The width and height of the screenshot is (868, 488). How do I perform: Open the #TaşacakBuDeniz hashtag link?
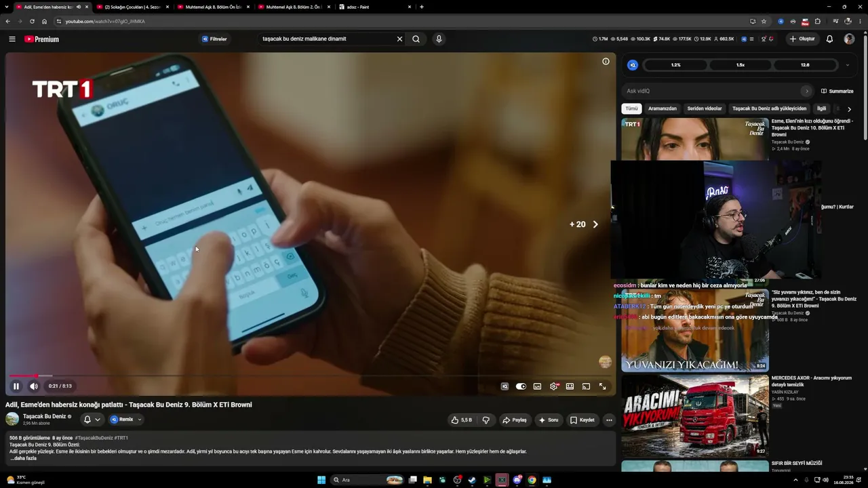pyautogui.click(x=94, y=438)
